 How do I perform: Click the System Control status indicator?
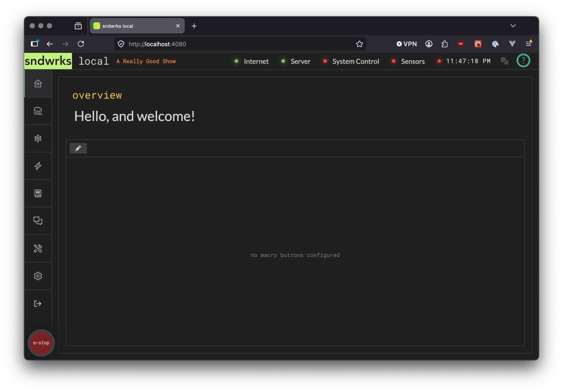(x=351, y=61)
